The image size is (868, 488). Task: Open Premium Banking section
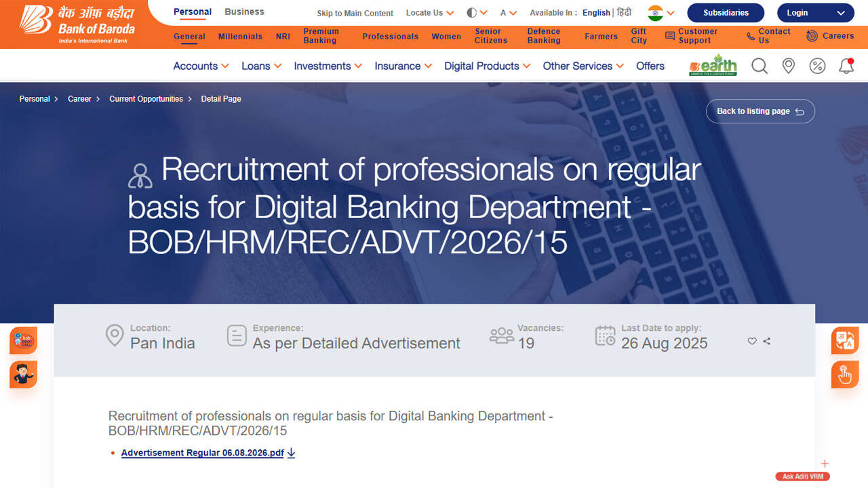point(321,36)
